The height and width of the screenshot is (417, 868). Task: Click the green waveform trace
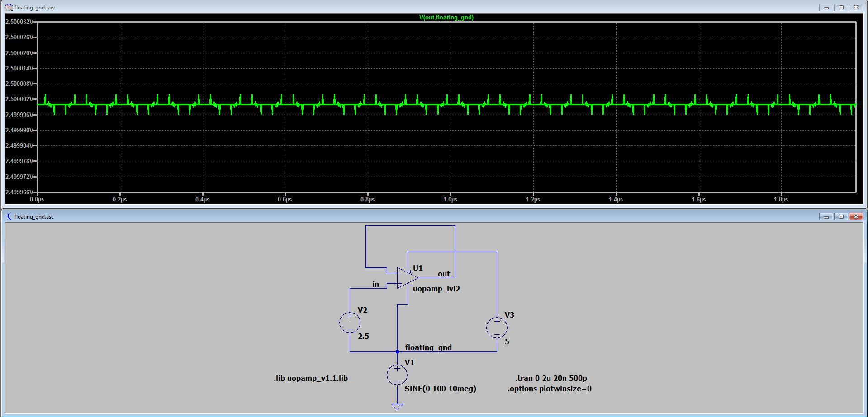pos(271,105)
